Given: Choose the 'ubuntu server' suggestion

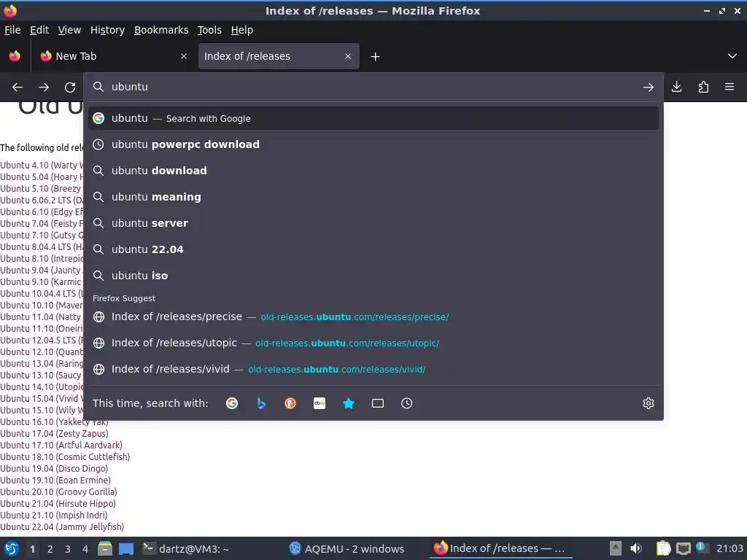Looking at the screenshot, I should (x=373, y=223).
